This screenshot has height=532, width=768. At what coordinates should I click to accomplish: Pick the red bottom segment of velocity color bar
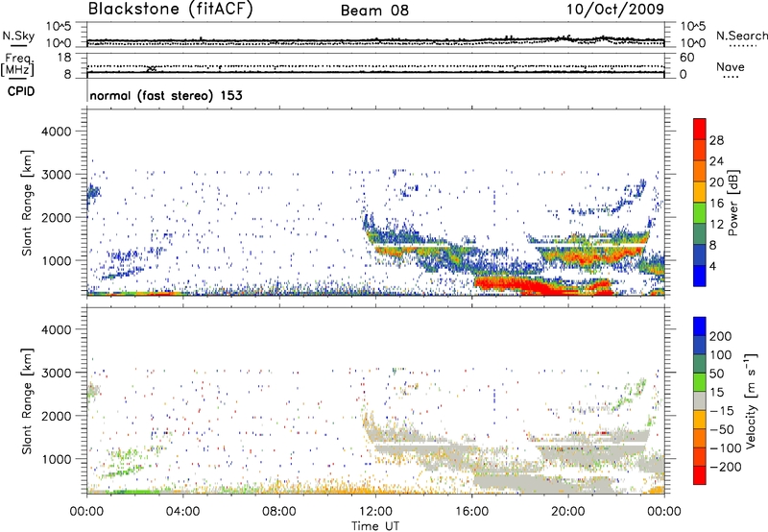[700, 475]
